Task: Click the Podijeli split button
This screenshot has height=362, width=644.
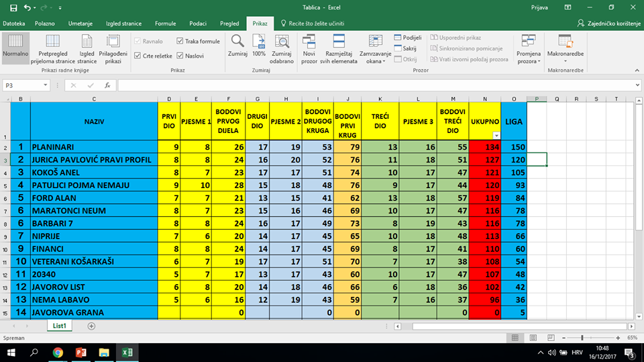Action: pos(409,38)
